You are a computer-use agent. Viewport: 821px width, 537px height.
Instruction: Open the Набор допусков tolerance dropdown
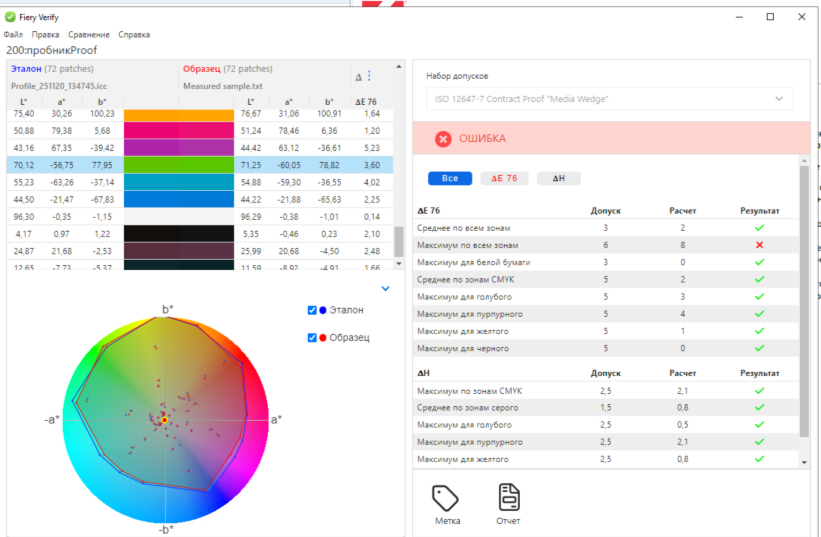coord(609,99)
